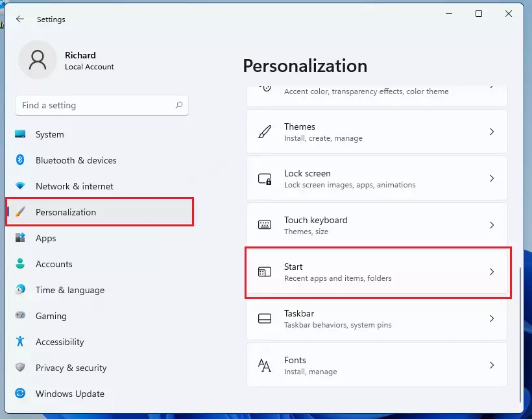Viewport: 532px width, 419px height.
Task: Open Lock screen via its chevron
Action: pyautogui.click(x=492, y=178)
